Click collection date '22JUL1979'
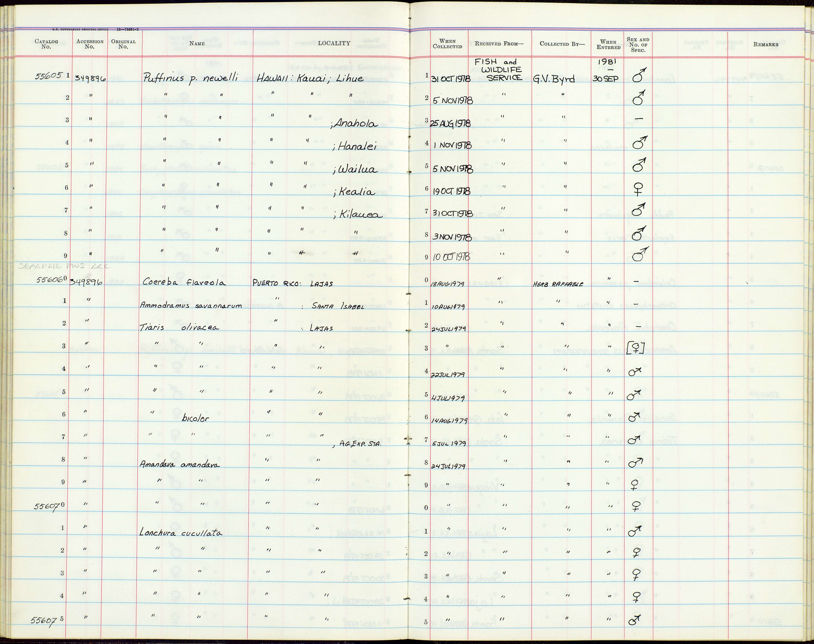 coord(448,375)
